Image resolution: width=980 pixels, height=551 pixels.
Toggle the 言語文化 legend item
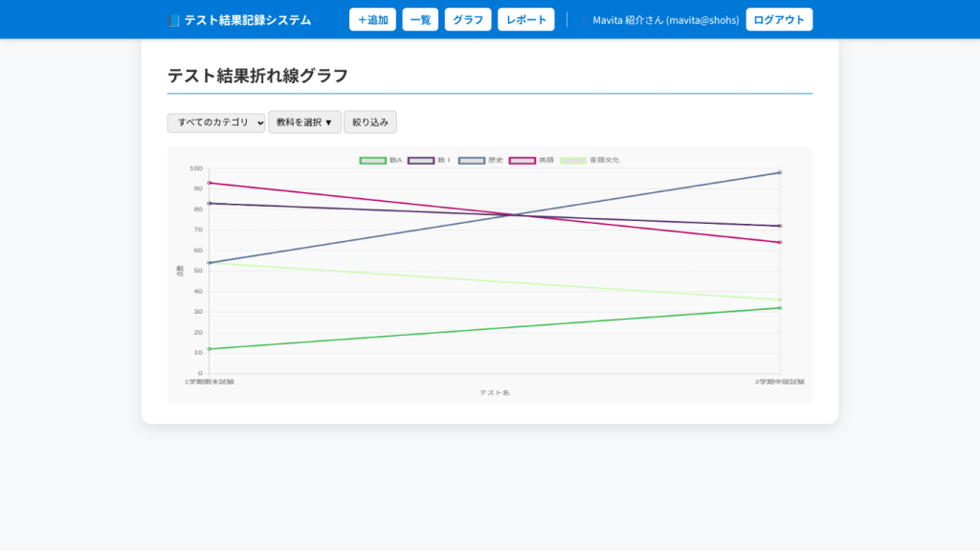click(x=572, y=160)
